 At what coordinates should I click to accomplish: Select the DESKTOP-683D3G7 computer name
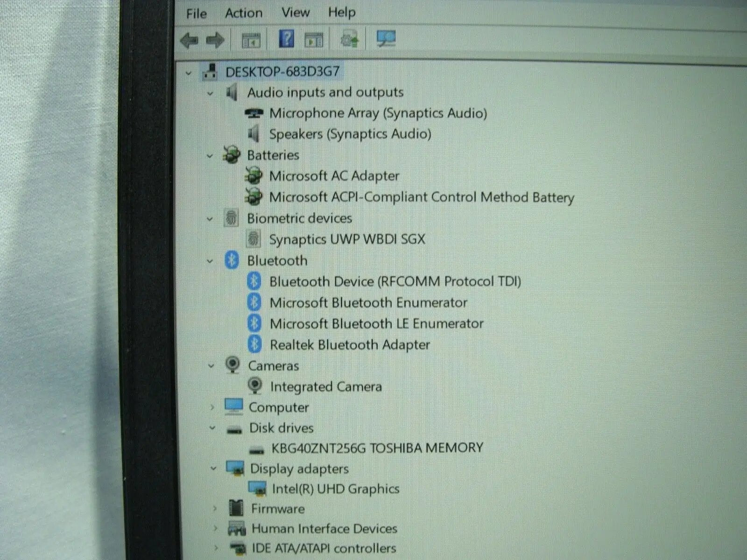282,71
